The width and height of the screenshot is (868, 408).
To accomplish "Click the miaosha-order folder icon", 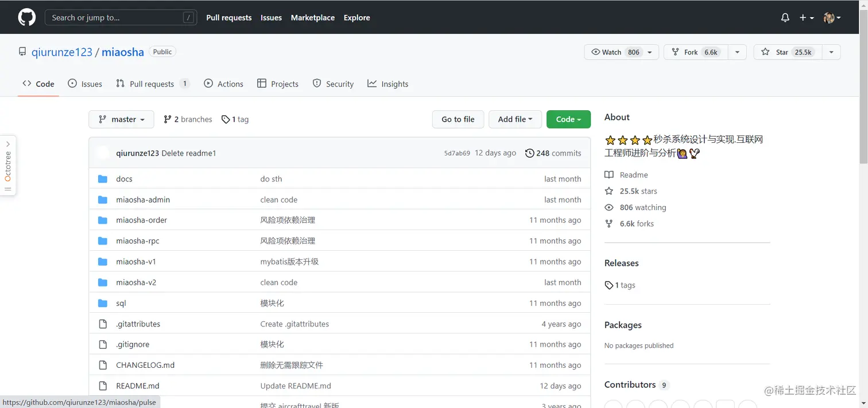I will [x=103, y=220].
